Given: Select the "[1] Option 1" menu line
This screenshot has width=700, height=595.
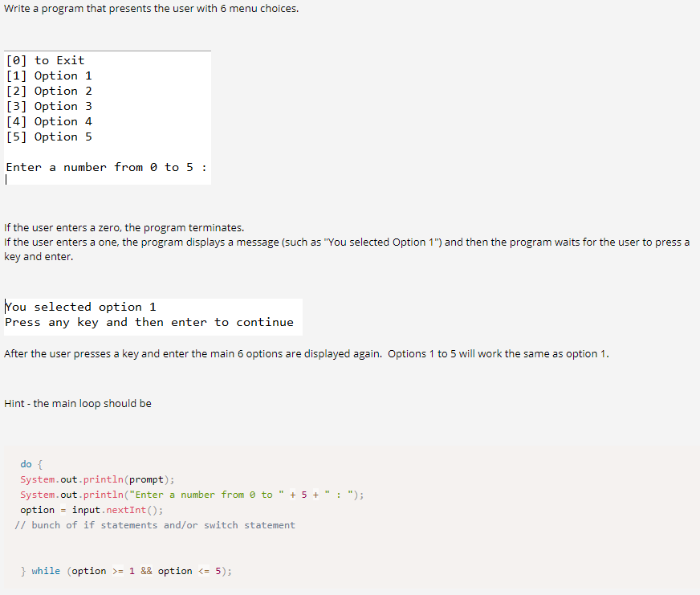Looking at the screenshot, I should point(48,75).
